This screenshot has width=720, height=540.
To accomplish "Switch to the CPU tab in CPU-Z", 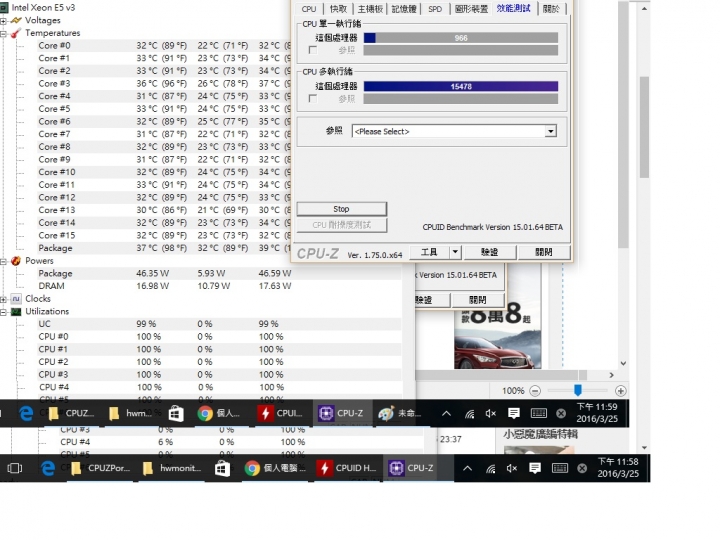I will (309, 9).
